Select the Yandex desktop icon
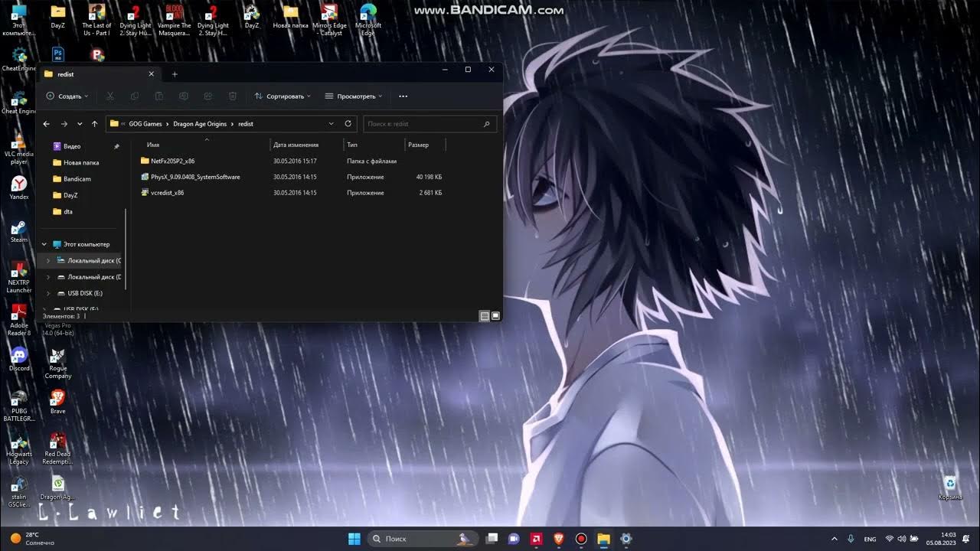The height and width of the screenshot is (551, 980). point(19,187)
